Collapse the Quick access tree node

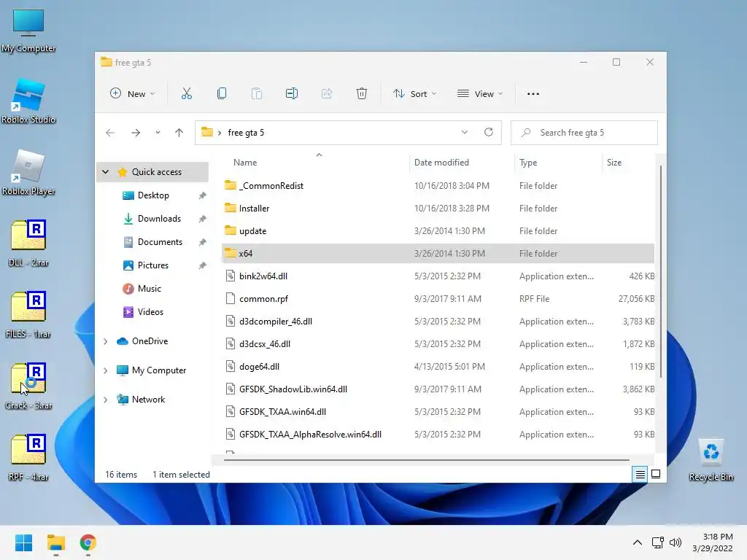tap(106, 172)
